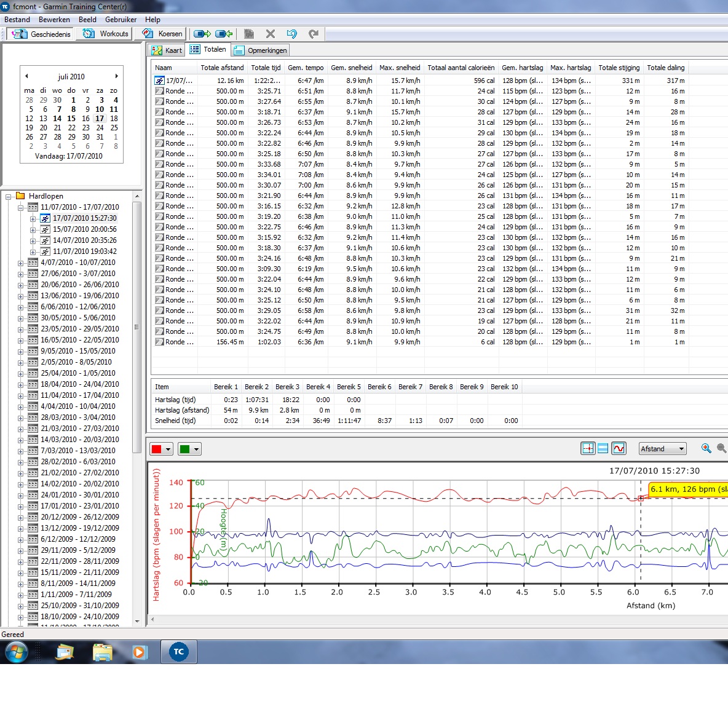The height and width of the screenshot is (728, 728).
Task: Open the Bestand menu
Action: pos(17,20)
